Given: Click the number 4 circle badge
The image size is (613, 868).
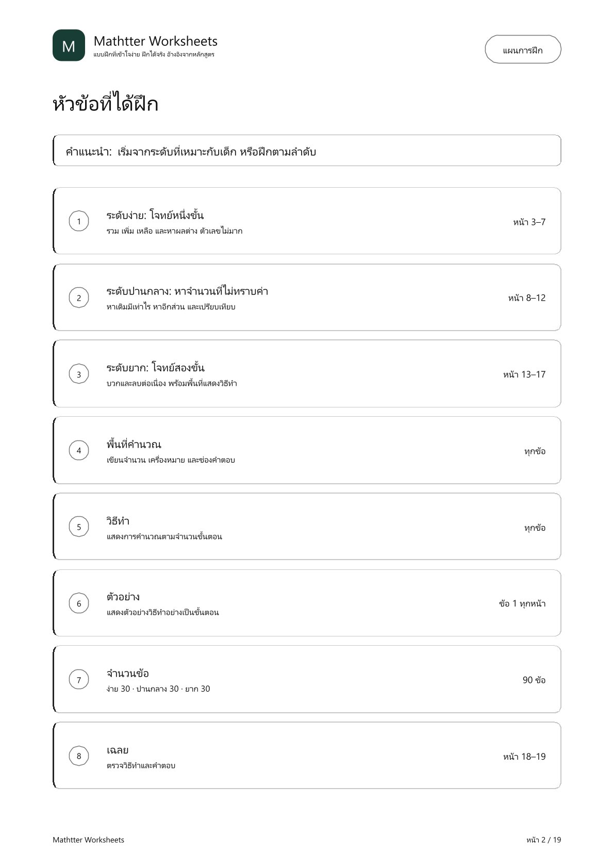Looking at the screenshot, I should tap(79, 450).
